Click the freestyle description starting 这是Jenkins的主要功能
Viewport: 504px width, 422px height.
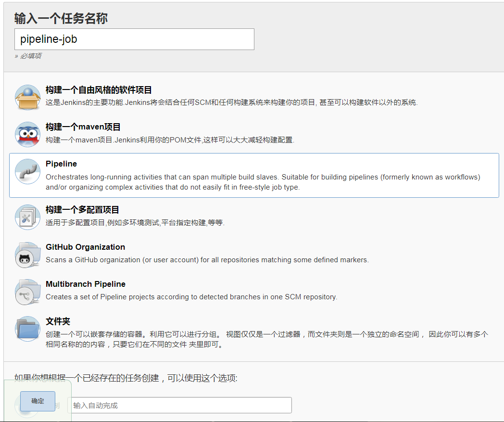231,102
